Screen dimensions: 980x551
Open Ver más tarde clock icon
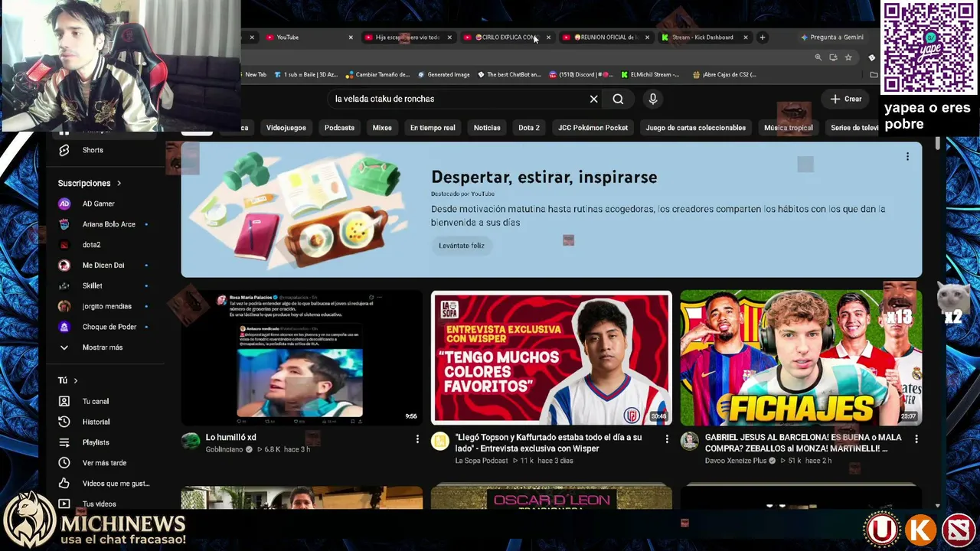(x=64, y=463)
